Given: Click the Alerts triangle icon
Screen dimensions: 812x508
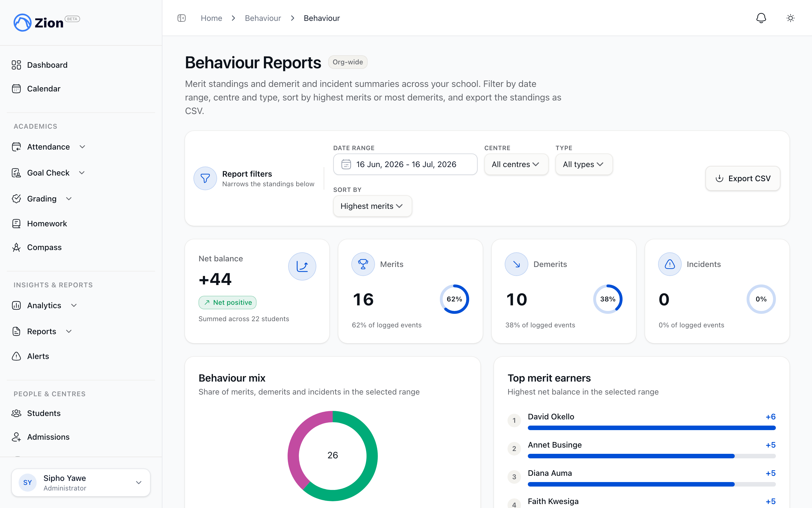Looking at the screenshot, I should [x=16, y=356].
